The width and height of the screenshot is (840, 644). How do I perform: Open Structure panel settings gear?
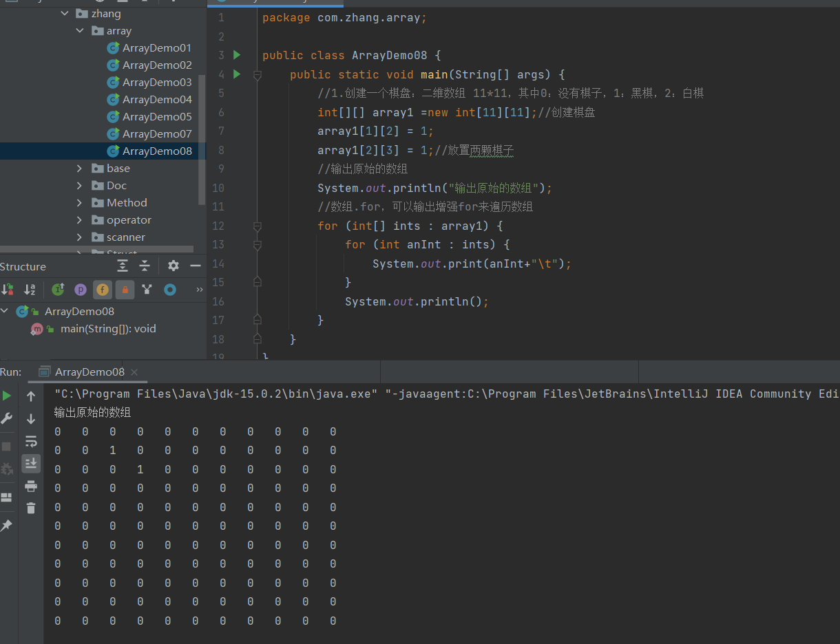[x=174, y=266]
